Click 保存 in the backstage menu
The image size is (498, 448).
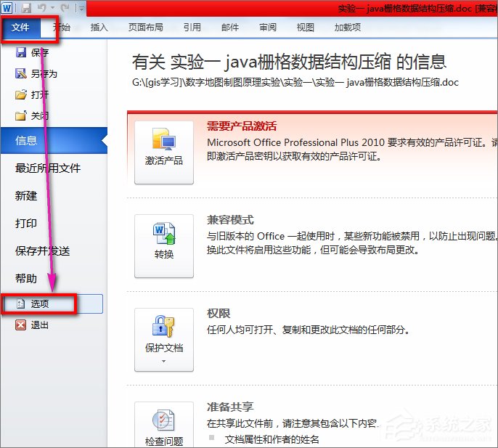click(x=32, y=52)
